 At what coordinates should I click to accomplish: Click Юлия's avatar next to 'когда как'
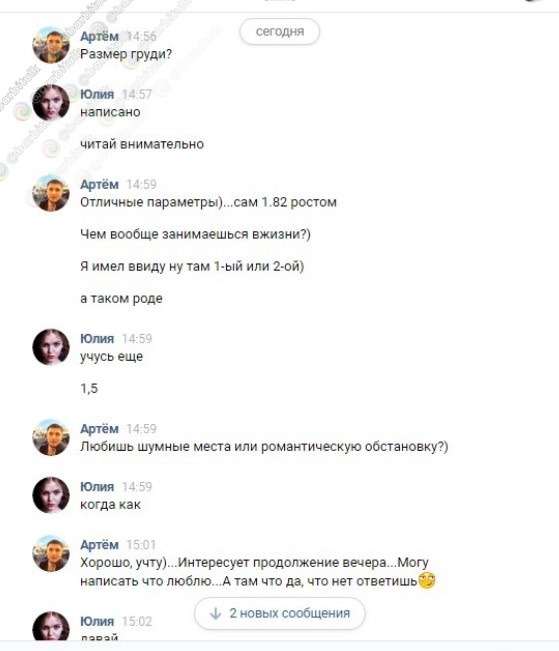click(51, 495)
